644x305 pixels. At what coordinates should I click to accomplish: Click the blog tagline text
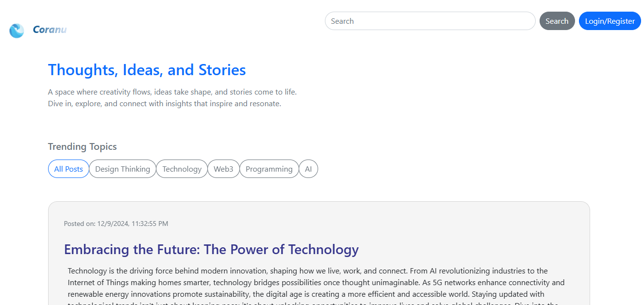click(x=172, y=97)
